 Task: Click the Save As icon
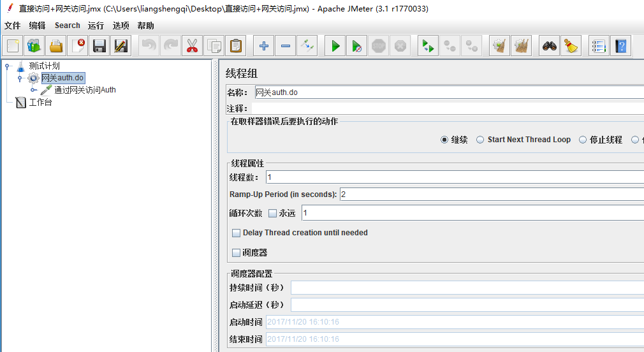tap(121, 45)
